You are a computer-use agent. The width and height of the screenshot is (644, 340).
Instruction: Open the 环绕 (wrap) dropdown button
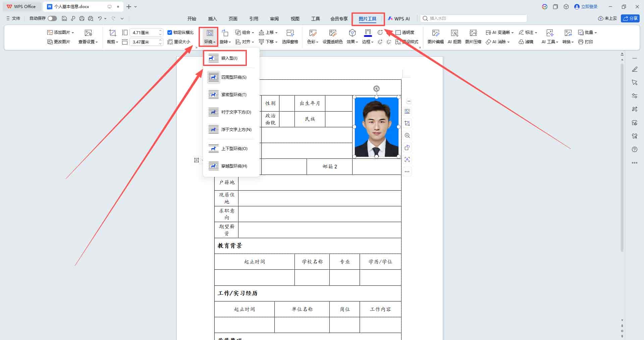pos(210,37)
